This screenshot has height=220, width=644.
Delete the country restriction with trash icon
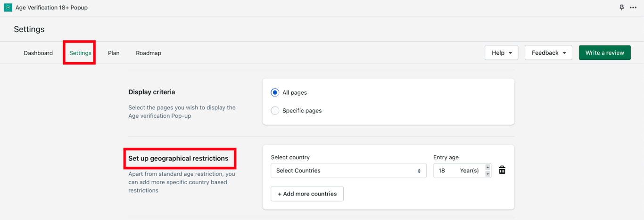pyautogui.click(x=502, y=170)
